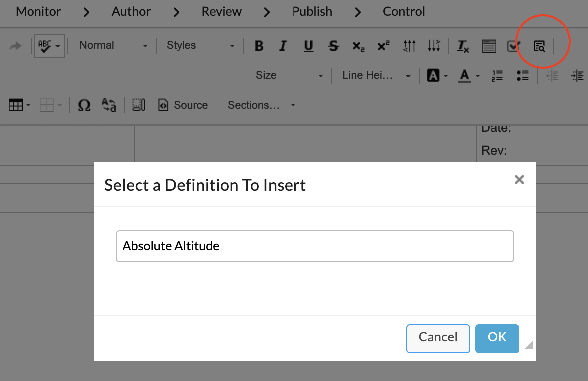
Task: Switch to the Publish stage
Action: pyautogui.click(x=312, y=11)
